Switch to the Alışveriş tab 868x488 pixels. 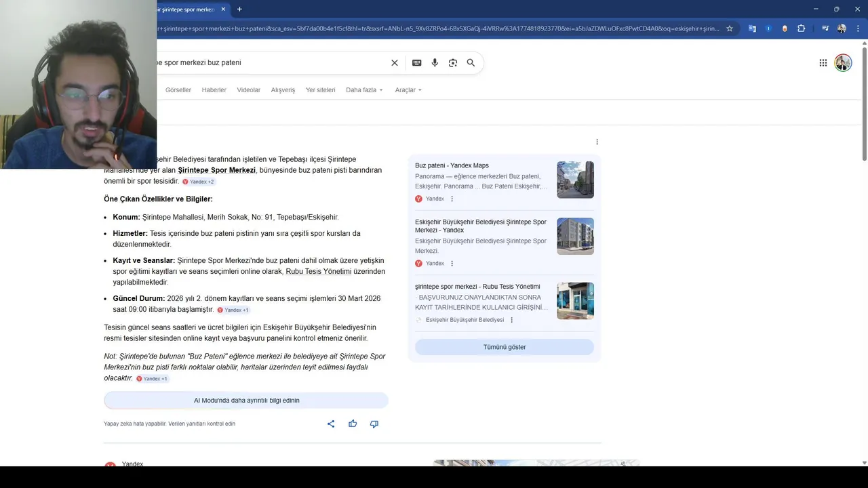pyautogui.click(x=283, y=90)
